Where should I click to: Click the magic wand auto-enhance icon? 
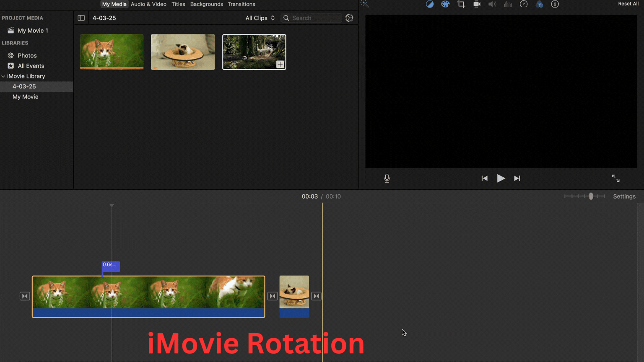click(365, 4)
